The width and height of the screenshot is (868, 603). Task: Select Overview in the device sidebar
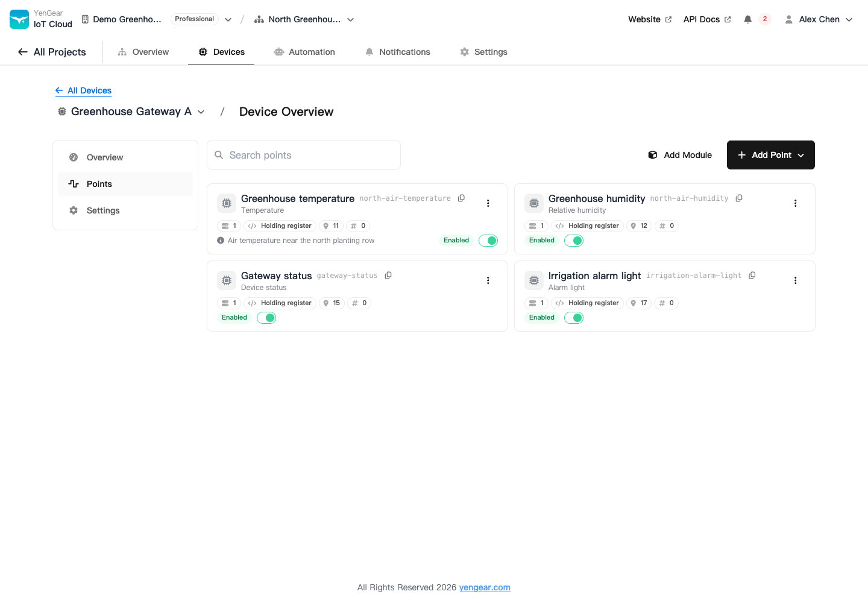(125, 157)
